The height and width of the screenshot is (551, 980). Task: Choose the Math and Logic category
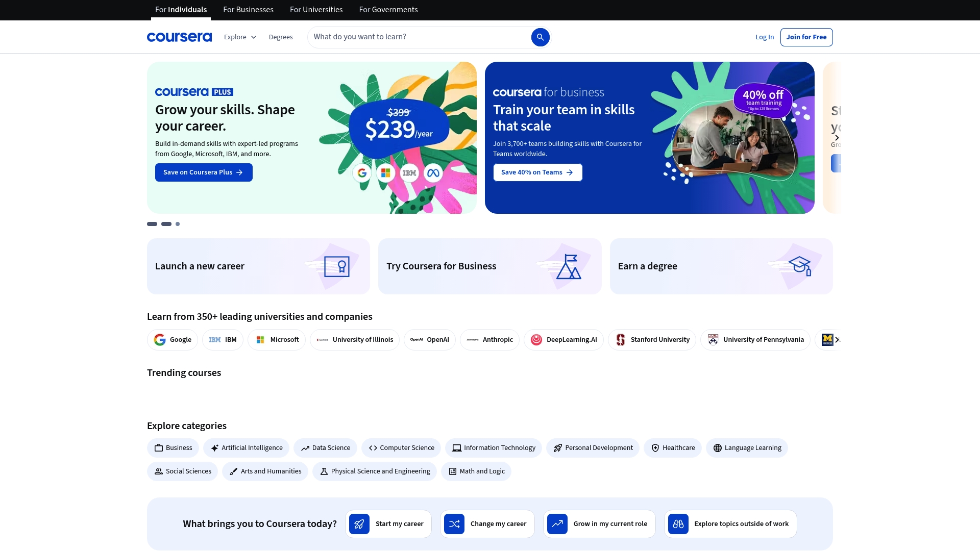point(476,471)
